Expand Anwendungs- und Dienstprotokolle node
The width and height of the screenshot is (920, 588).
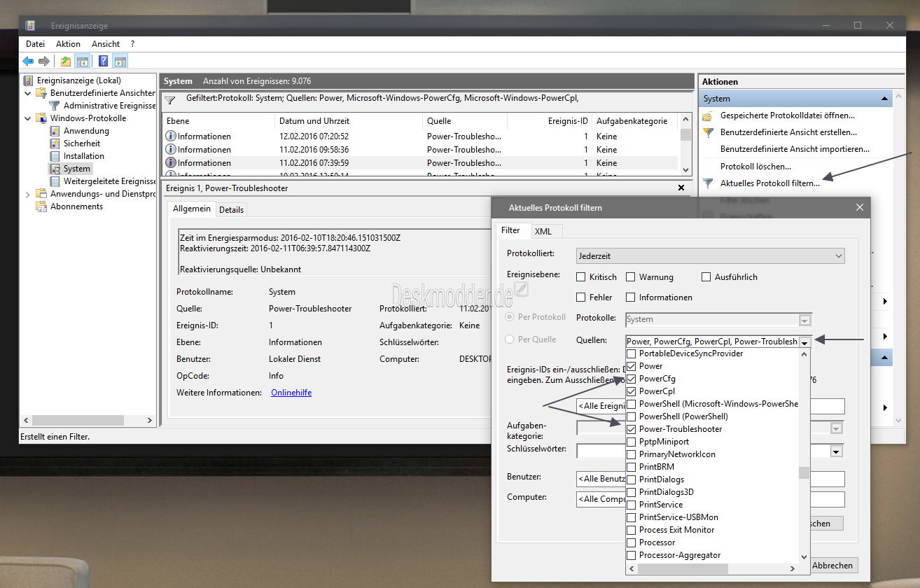pos(28,194)
